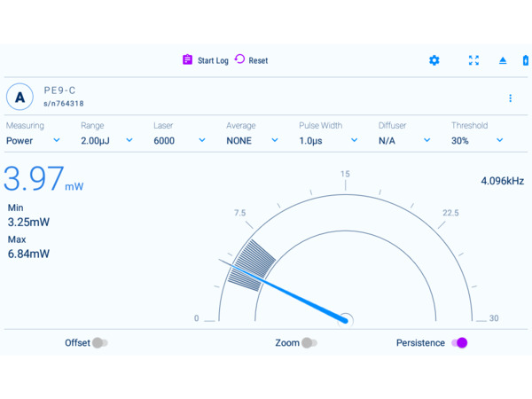Select the channel A circle badge

(x=20, y=98)
